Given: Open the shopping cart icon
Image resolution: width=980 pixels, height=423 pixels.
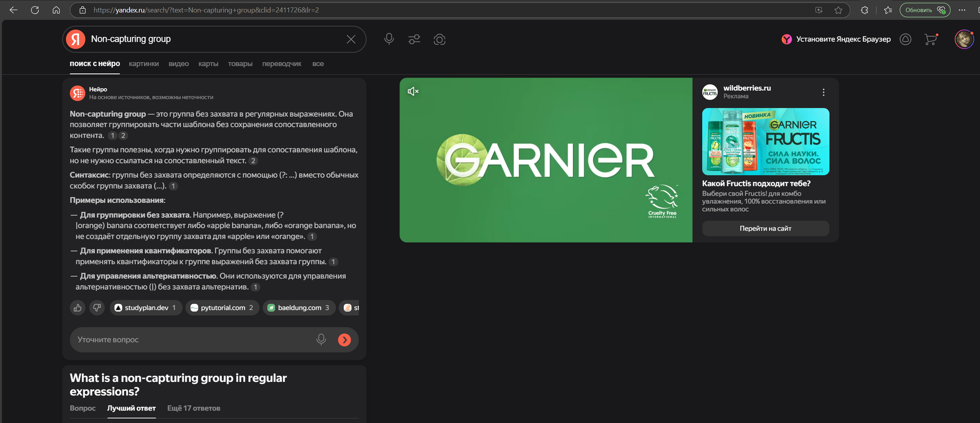Looking at the screenshot, I should (x=930, y=39).
